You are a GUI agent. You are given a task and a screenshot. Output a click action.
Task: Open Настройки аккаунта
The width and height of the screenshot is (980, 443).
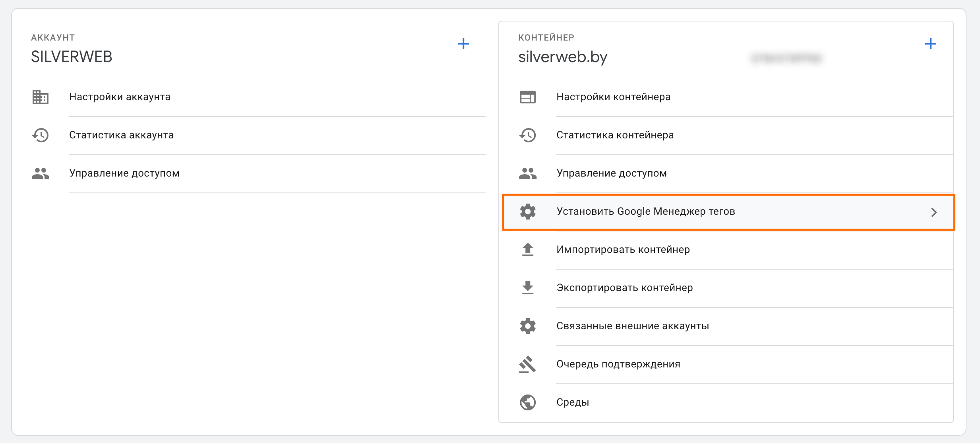pos(120,97)
